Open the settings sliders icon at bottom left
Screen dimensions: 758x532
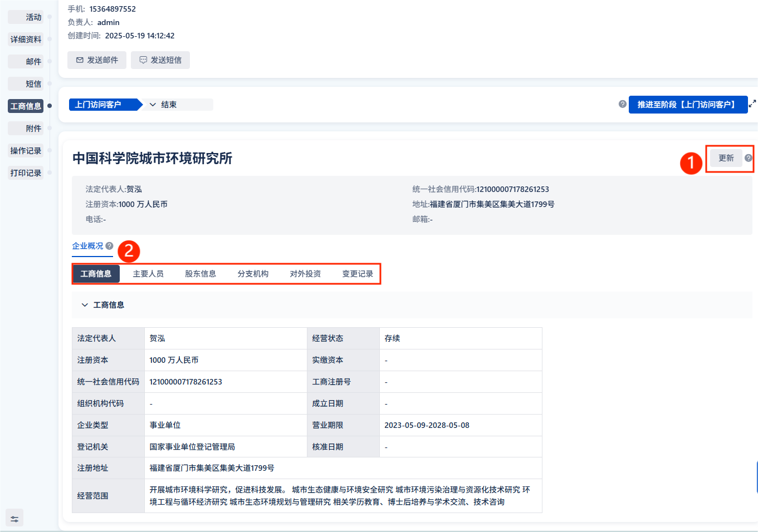click(14, 519)
